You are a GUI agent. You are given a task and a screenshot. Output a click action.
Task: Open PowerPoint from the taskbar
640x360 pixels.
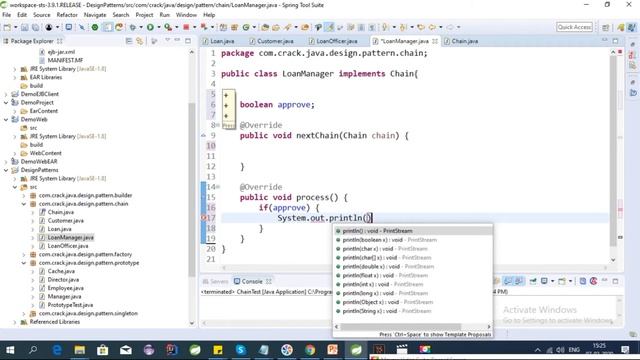point(333,350)
